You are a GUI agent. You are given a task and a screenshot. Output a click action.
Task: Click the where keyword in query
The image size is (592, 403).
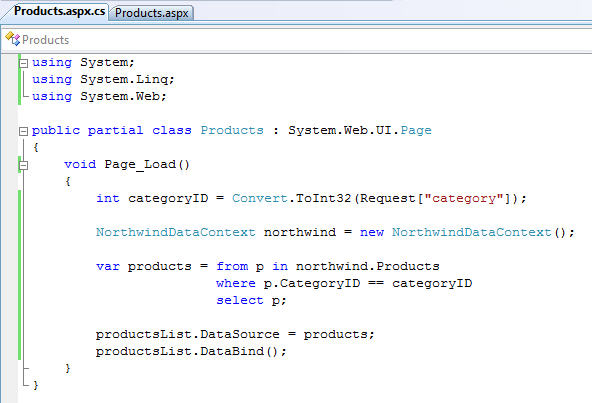click(236, 283)
